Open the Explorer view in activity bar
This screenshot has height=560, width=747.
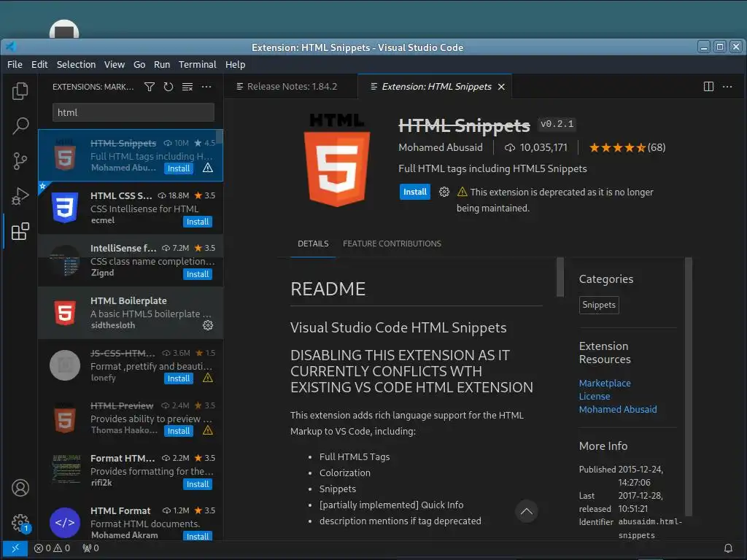pyautogui.click(x=20, y=91)
